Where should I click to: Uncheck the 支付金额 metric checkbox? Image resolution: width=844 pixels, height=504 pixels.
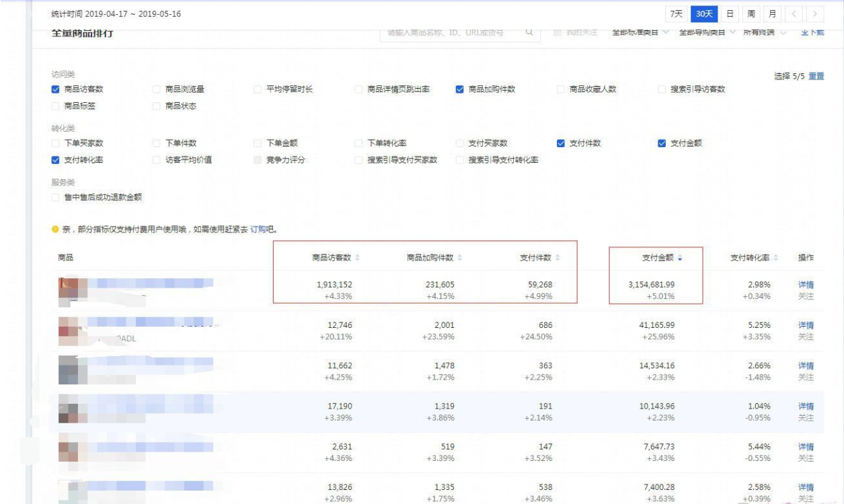662,143
